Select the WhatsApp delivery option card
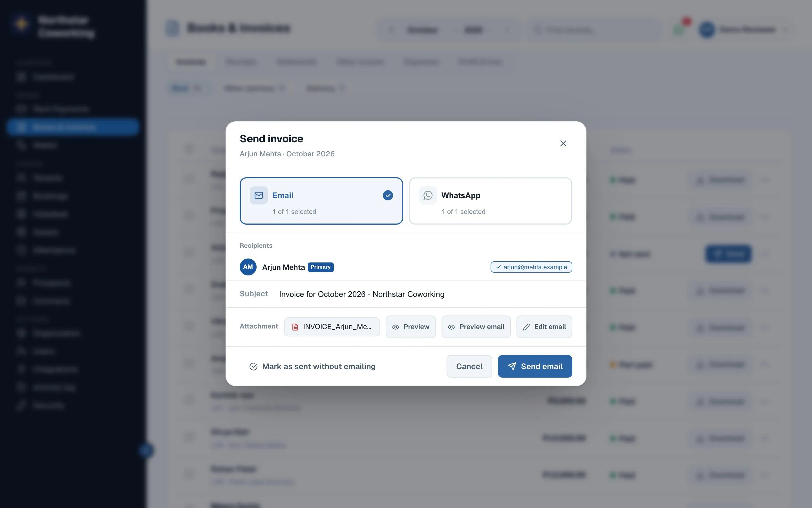This screenshot has height=508, width=812. (x=490, y=201)
